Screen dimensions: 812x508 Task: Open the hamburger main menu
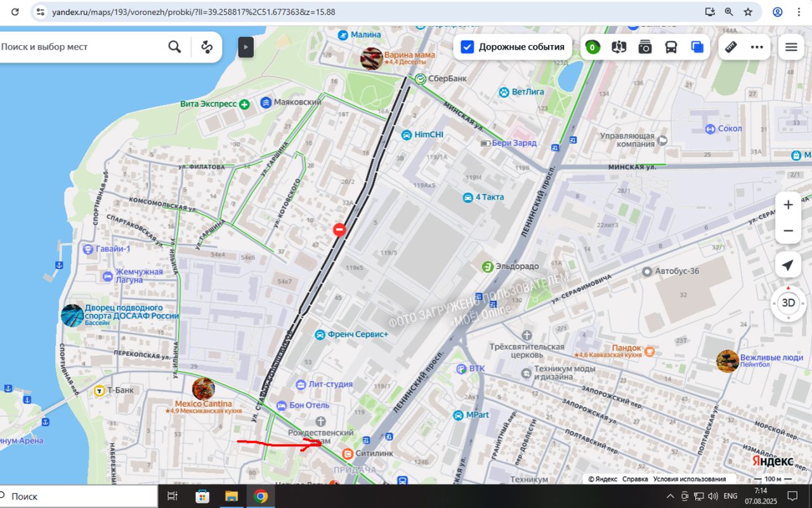coord(791,47)
